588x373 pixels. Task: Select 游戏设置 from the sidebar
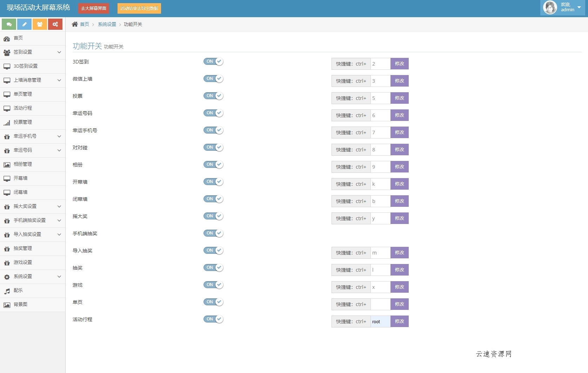point(23,263)
